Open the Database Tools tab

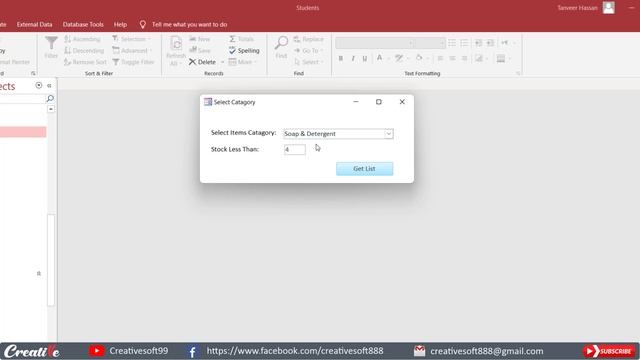[83, 24]
